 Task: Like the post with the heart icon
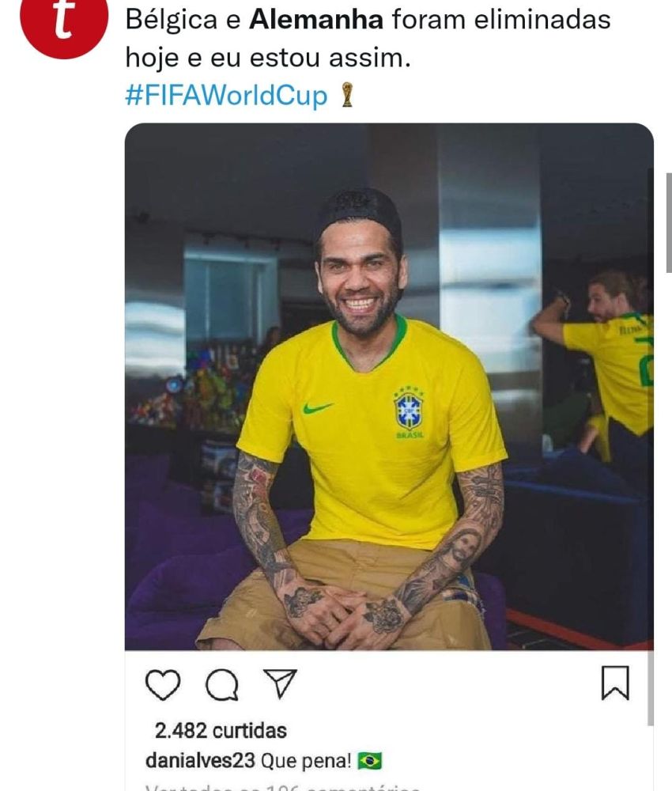[x=163, y=684]
